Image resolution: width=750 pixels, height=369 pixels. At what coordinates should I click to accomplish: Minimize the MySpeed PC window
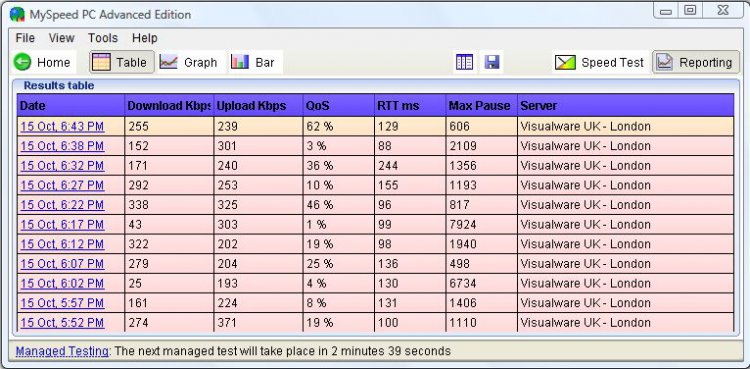(665, 11)
